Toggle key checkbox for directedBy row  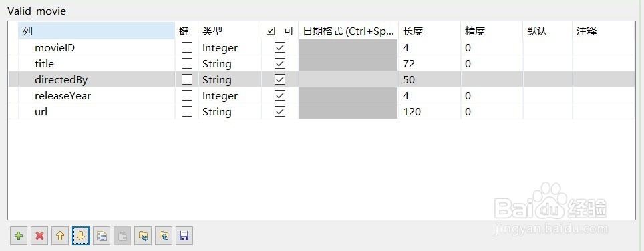coord(187,79)
